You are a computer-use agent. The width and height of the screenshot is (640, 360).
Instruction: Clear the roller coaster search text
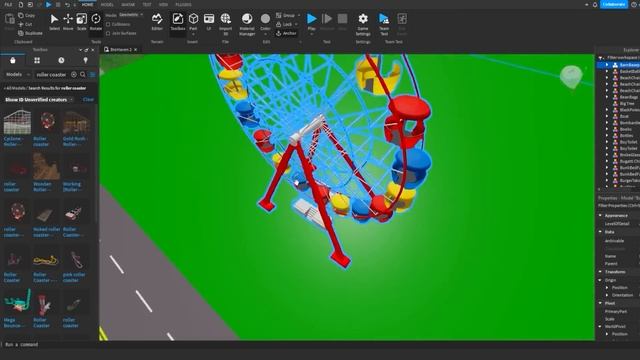click(x=74, y=75)
